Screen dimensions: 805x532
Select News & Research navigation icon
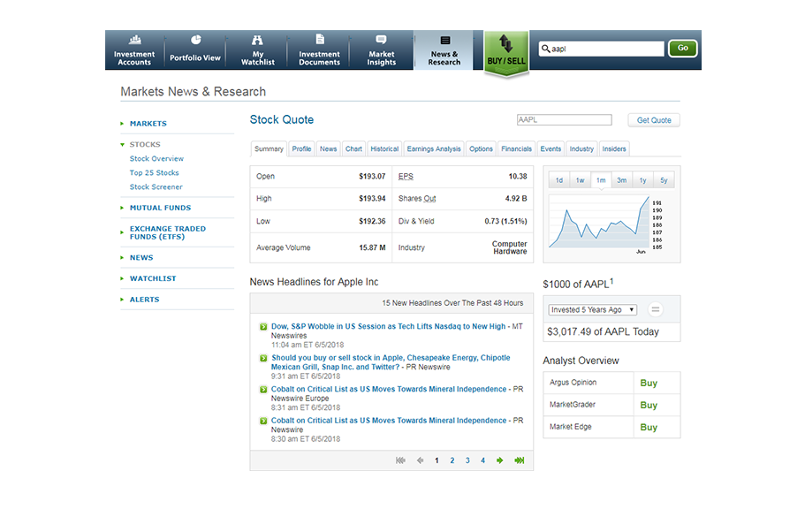(x=445, y=41)
